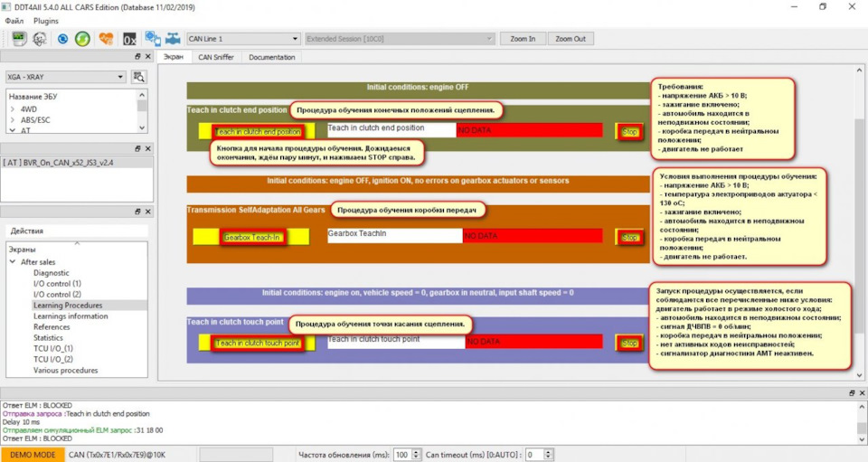This screenshot has height=462, width=868.
Task: Click the main screen scrollbar down arrow
Action: click(x=859, y=376)
